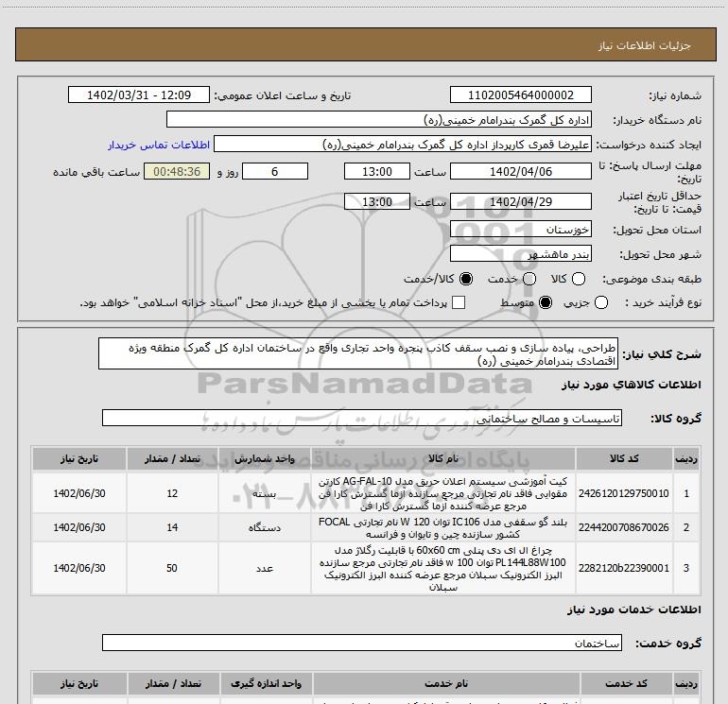
Task: Select the کالا radio button
Action: pos(579,279)
